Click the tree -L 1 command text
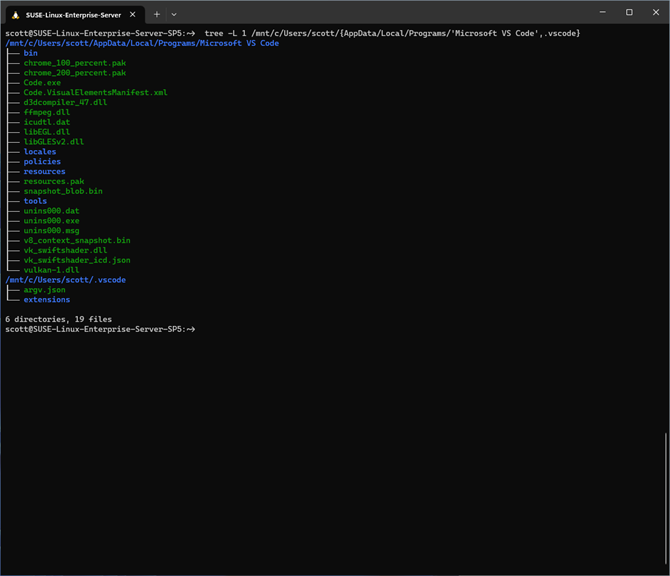Viewport: 670px width, 576px height. click(392, 33)
